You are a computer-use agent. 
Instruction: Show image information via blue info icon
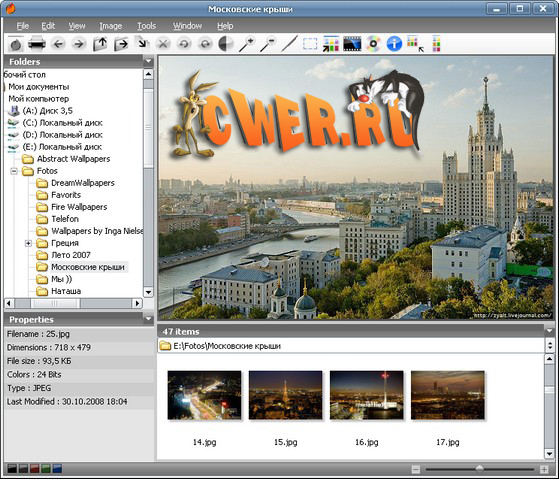394,44
